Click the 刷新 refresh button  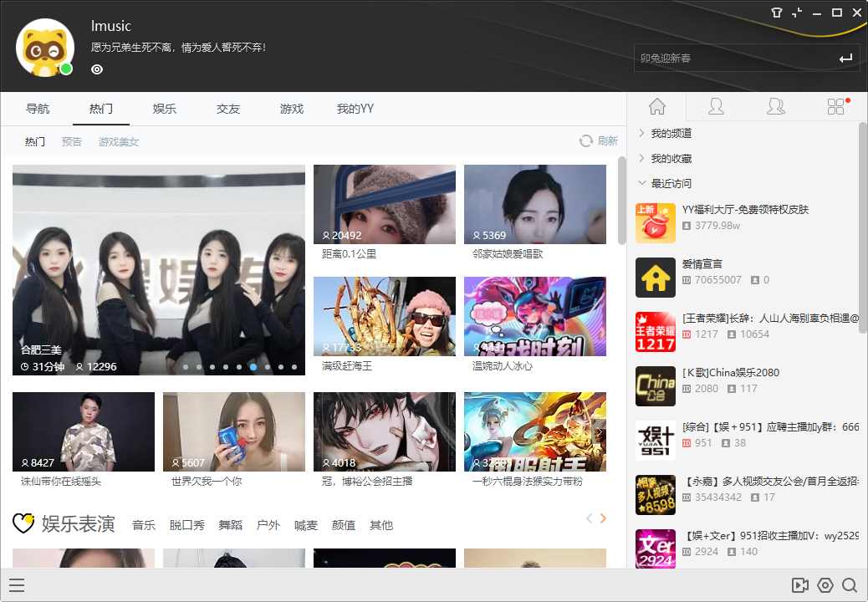click(x=599, y=140)
